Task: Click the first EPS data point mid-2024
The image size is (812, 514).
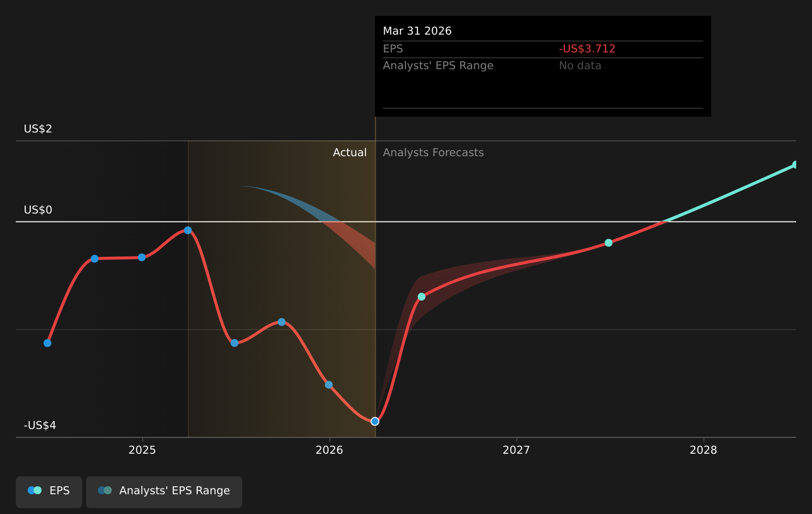Action: 47,343
